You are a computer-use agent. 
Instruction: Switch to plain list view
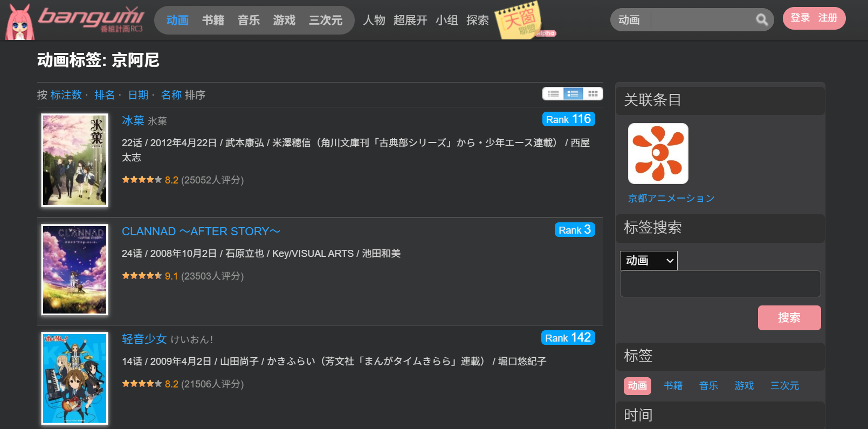pos(553,94)
